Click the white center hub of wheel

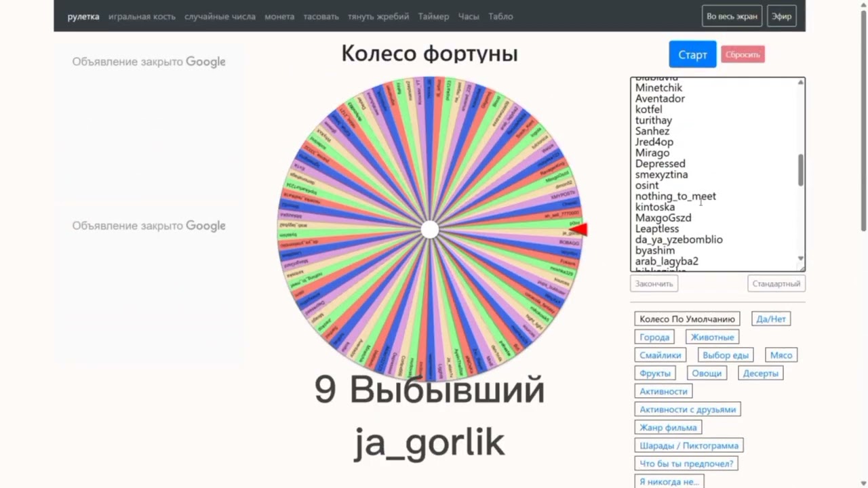click(x=430, y=230)
